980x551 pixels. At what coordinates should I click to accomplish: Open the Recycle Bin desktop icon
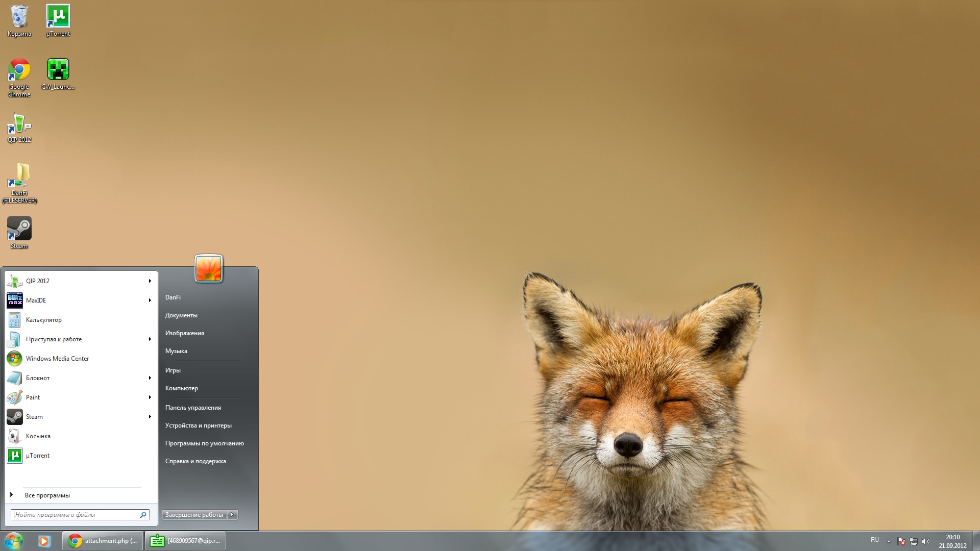pos(19,17)
